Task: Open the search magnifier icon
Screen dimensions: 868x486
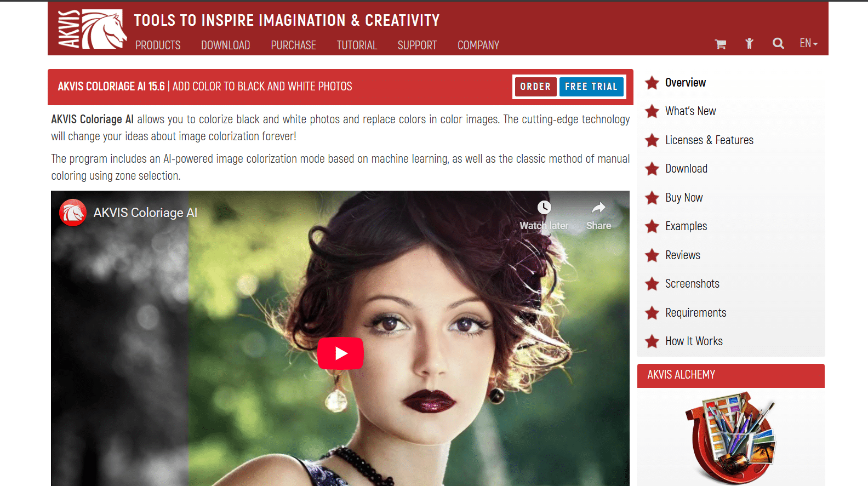Action: [x=778, y=43]
